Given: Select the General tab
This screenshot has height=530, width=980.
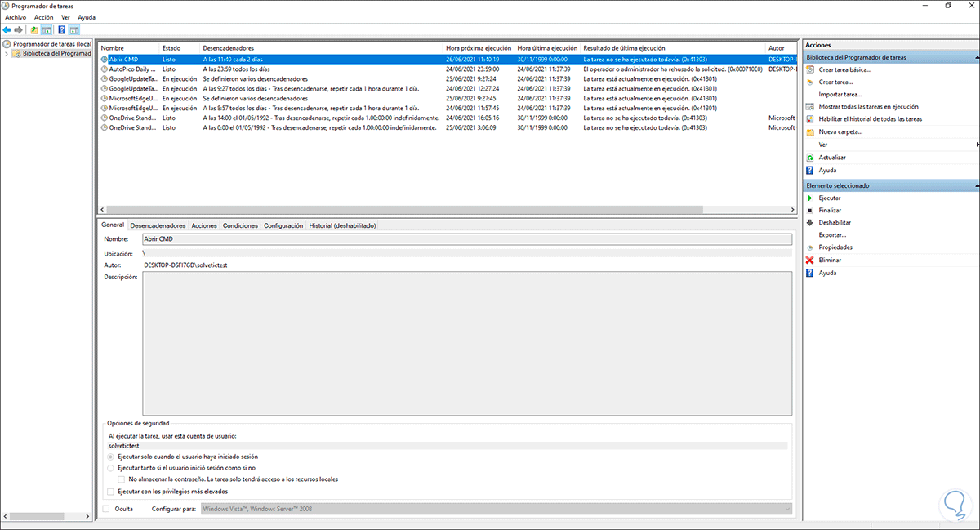Looking at the screenshot, I should pos(113,225).
